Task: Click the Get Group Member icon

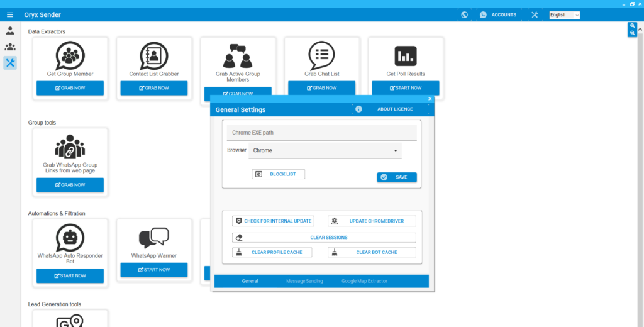Action: click(x=70, y=55)
